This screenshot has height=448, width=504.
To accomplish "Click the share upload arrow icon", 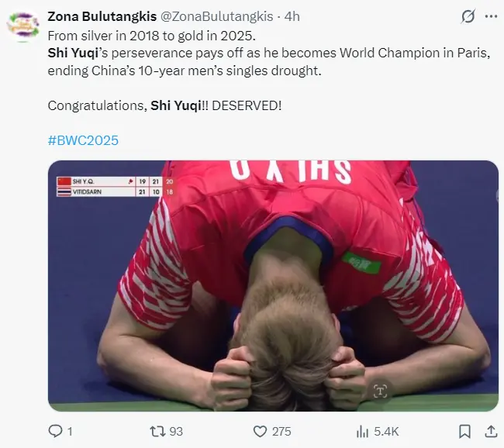I will (x=491, y=430).
